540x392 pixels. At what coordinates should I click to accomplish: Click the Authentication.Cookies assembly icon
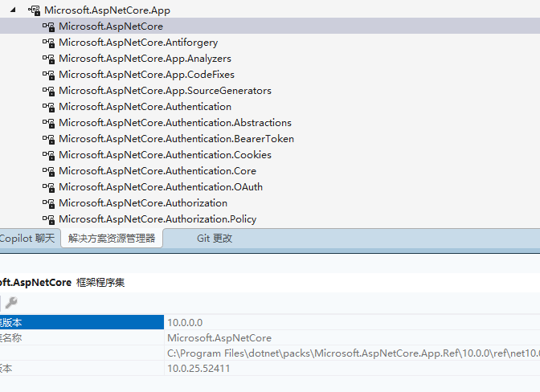48,155
